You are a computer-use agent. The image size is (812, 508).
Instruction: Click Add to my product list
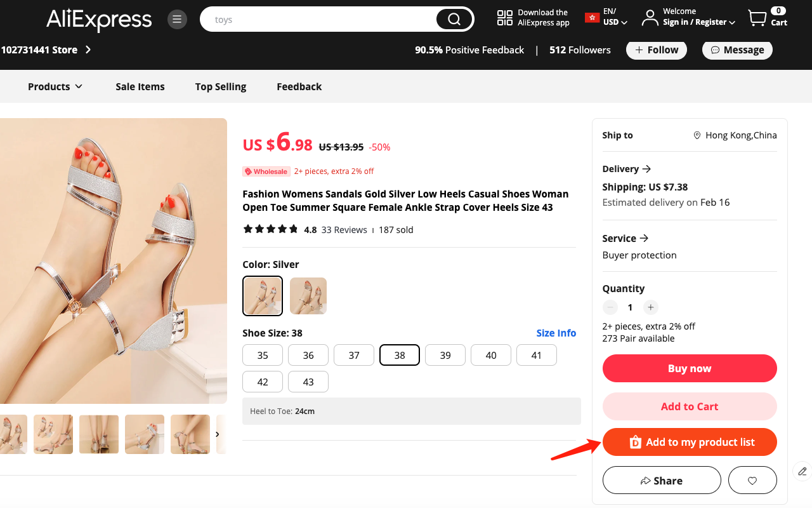pos(690,441)
